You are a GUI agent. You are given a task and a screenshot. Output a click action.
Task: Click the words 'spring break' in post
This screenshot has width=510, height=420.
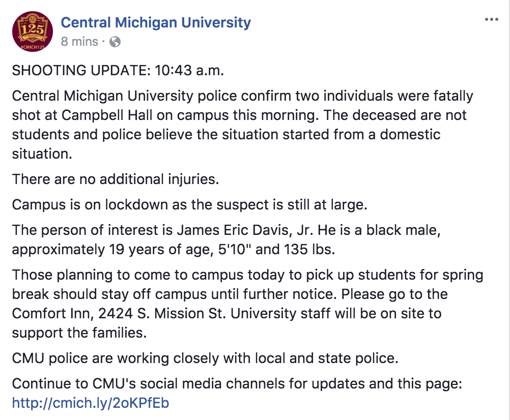click(x=247, y=284)
